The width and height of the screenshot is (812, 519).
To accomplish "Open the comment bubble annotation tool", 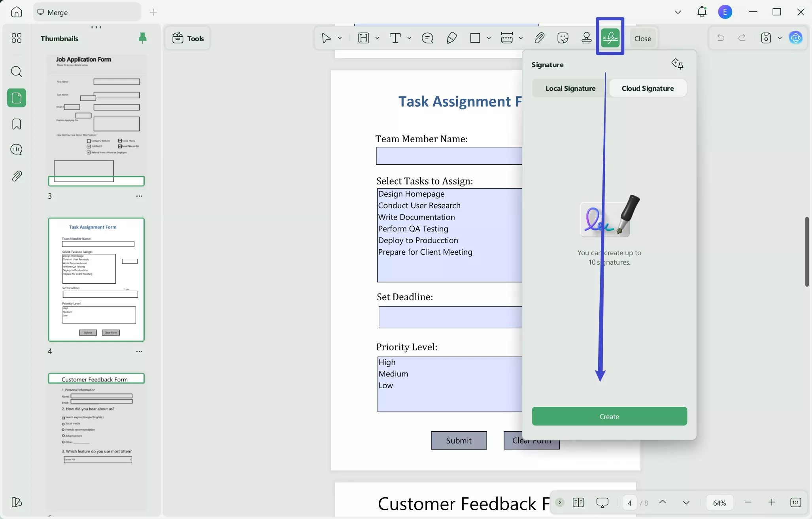I will click(427, 38).
